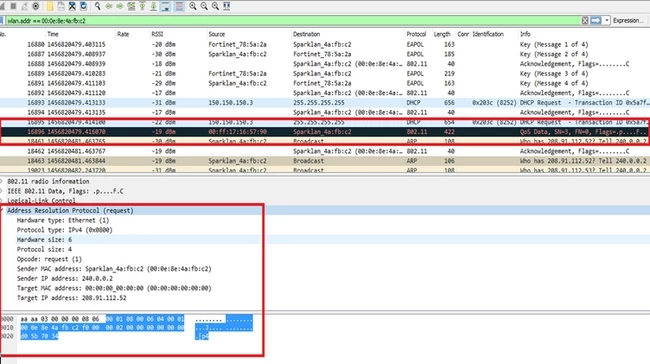The width and height of the screenshot is (650, 364).
Task: Expand Logical-Link Control section
Action: 1,201
